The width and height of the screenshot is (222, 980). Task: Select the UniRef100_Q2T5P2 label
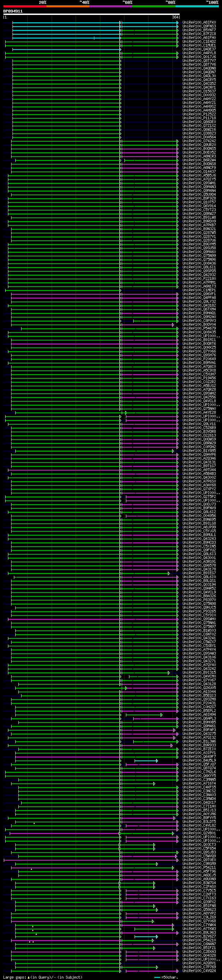coord(199,496)
